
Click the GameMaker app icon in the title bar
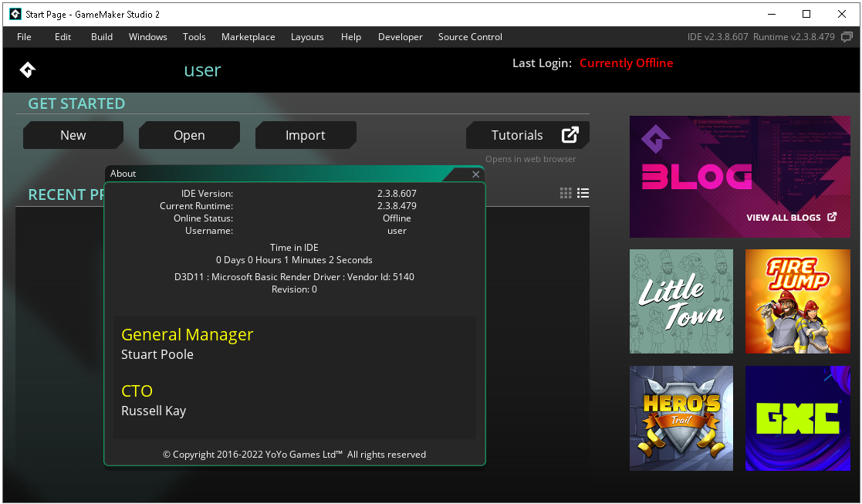tap(15, 15)
